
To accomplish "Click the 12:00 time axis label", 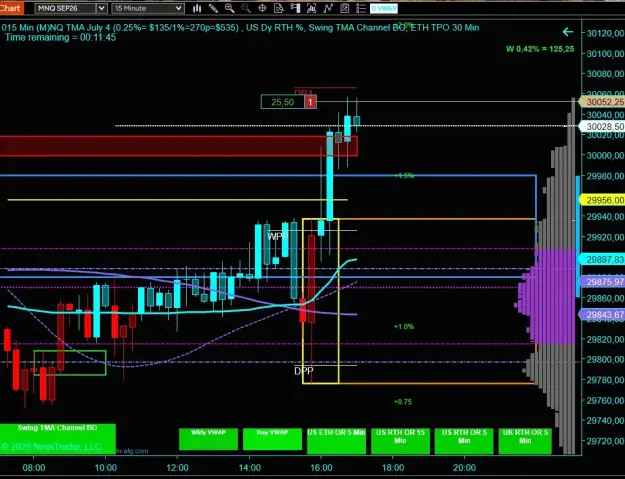I will (x=177, y=468).
